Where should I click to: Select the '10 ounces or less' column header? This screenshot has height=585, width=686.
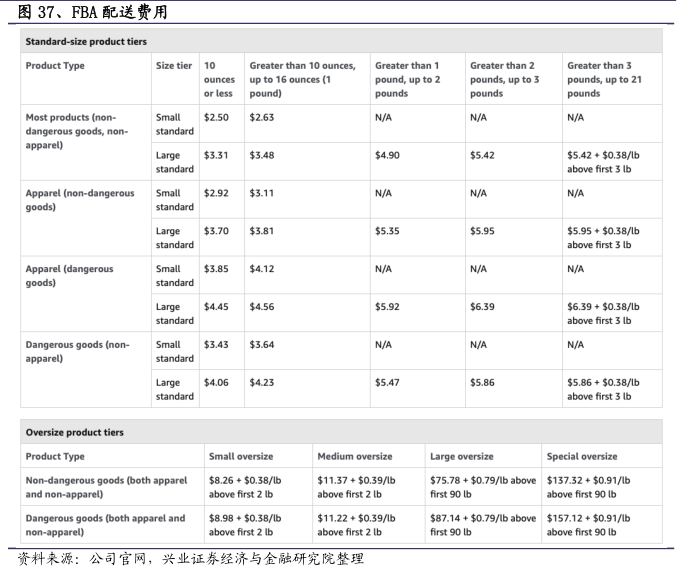click(219, 80)
